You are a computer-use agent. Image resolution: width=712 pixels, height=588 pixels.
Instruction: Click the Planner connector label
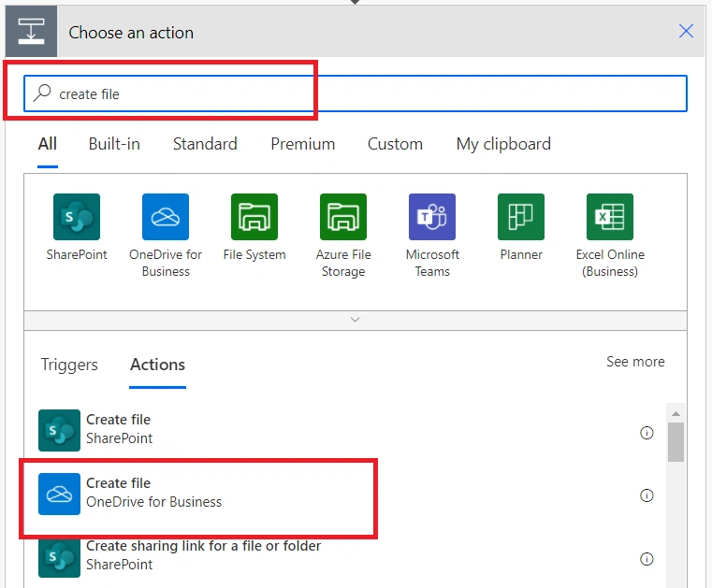521,254
